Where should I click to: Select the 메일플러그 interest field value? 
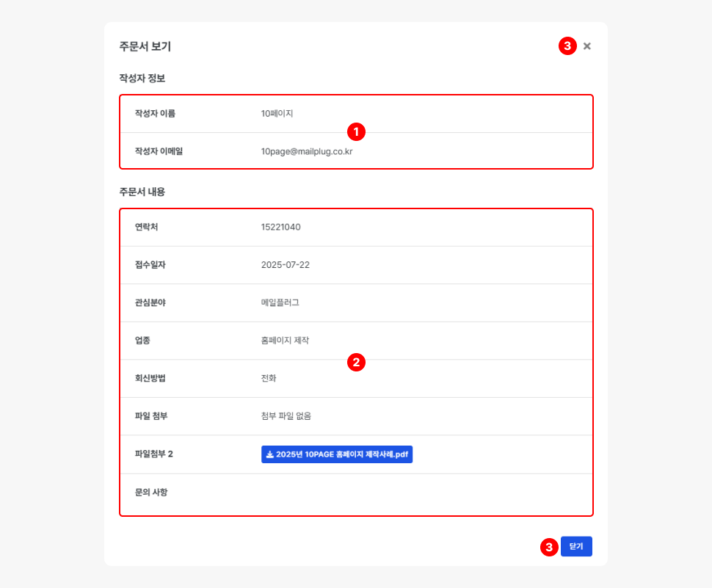coord(280,303)
